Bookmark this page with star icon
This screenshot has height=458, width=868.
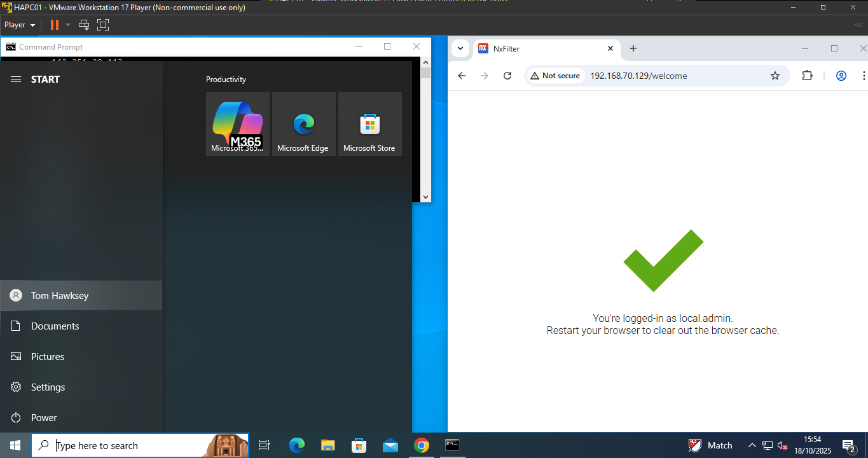click(x=775, y=76)
